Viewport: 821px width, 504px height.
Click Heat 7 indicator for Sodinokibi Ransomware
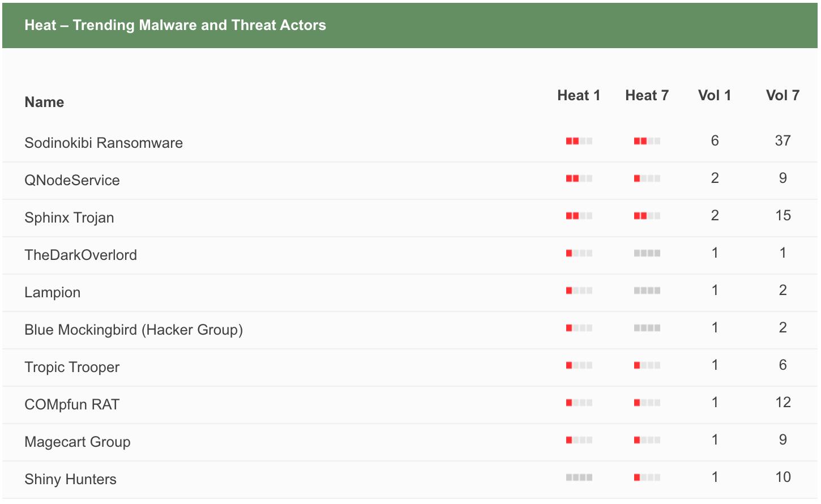click(x=647, y=141)
